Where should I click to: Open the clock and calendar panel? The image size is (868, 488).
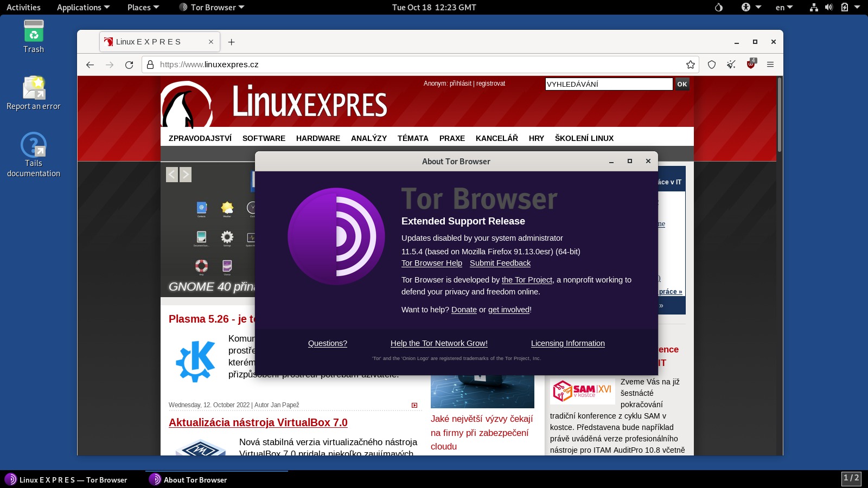pyautogui.click(x=434, y=7)
